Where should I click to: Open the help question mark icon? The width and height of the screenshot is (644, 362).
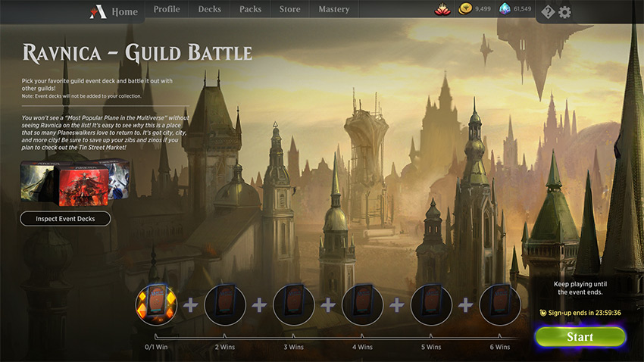click(x=548, y=12)
